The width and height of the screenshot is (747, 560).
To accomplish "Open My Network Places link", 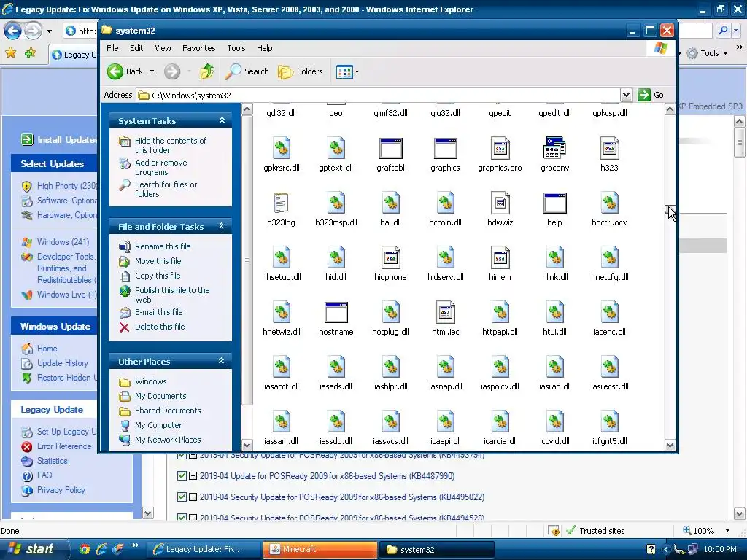I will (168, 440).
